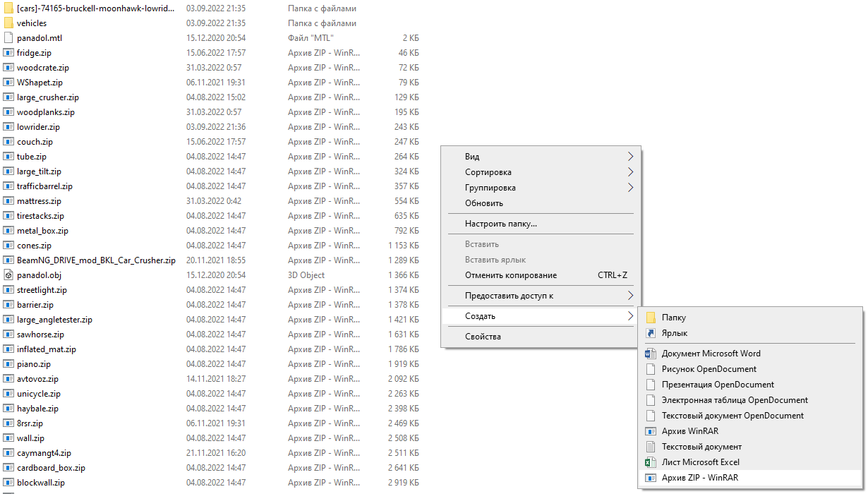
Task: Click icon beside Текстовый документ entry
Action: [x=651, y=447]
